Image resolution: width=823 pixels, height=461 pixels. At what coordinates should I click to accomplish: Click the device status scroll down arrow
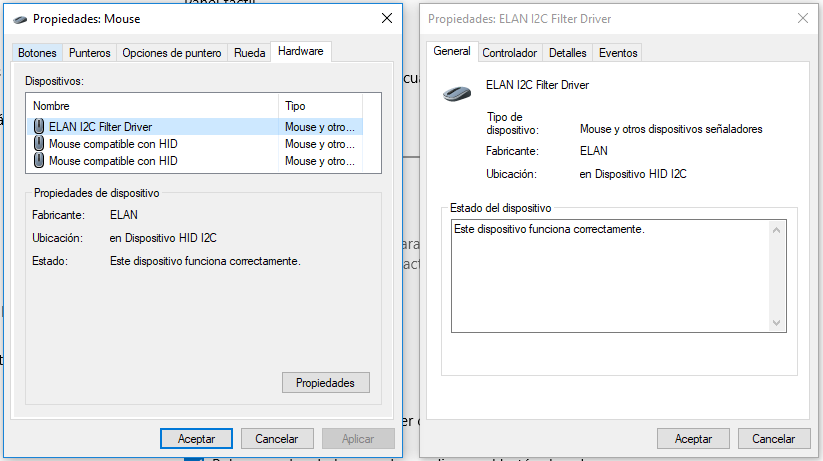pos(776,323)
